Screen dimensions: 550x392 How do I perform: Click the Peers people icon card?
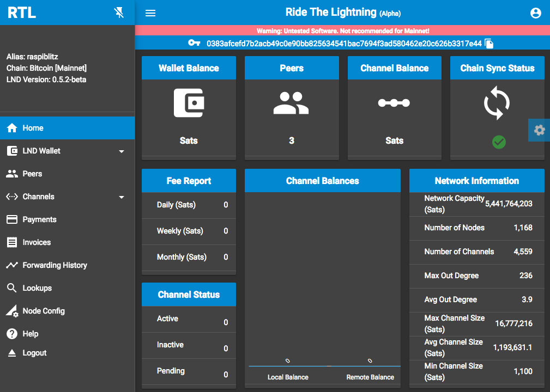[291, 103]
